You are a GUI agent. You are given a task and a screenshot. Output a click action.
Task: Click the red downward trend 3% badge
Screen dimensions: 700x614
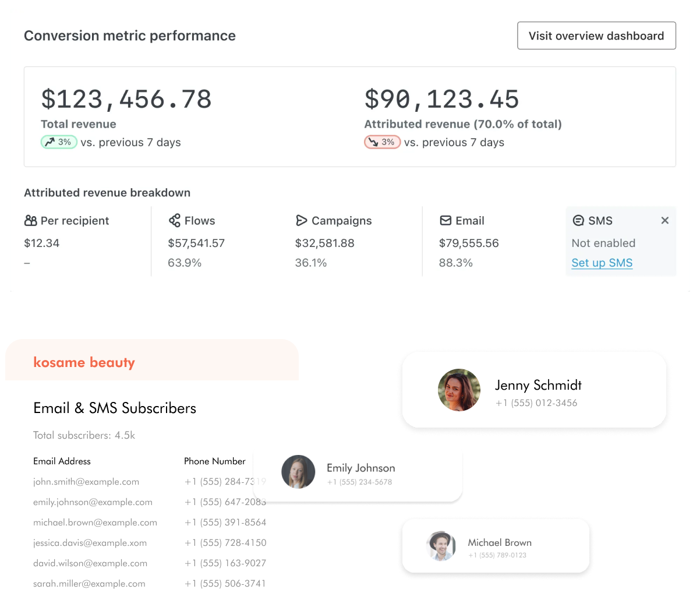(382, 142)
